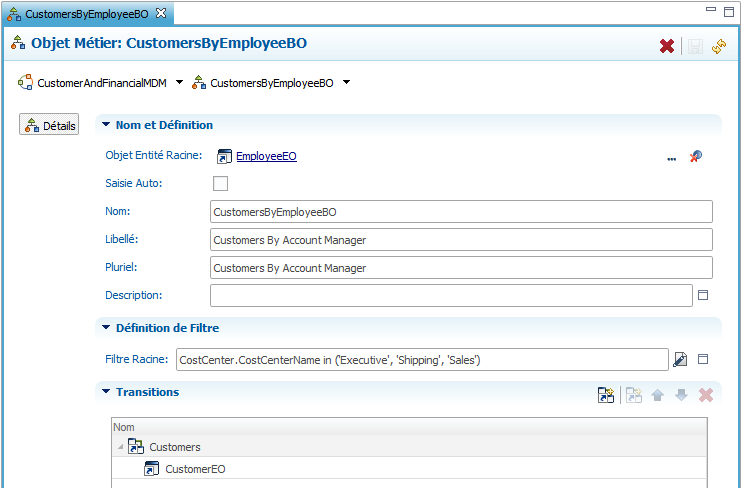Click the Libellé input field

[461, 240]
